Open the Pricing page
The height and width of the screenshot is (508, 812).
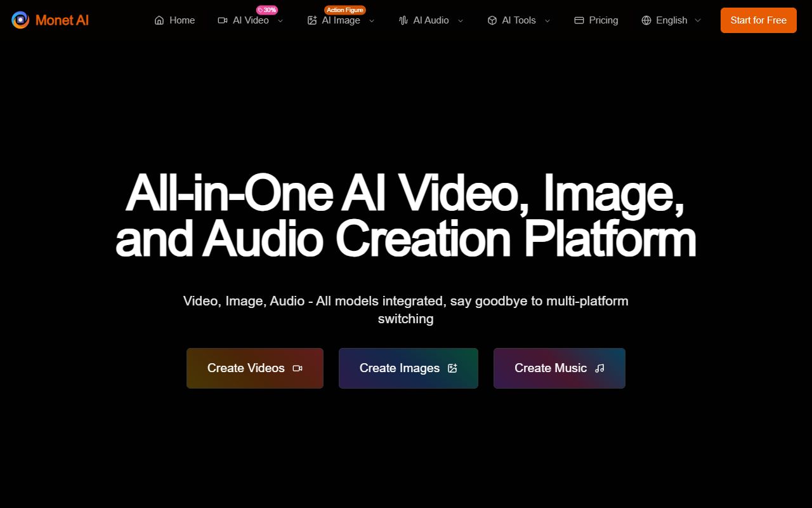tap(603, 20)
